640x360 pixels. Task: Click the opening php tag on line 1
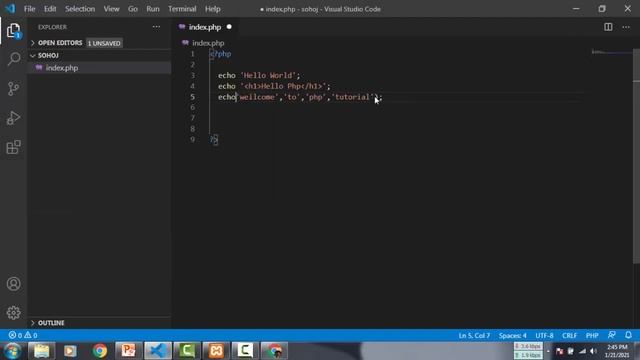pyautogui.click(x=220, y=54)
